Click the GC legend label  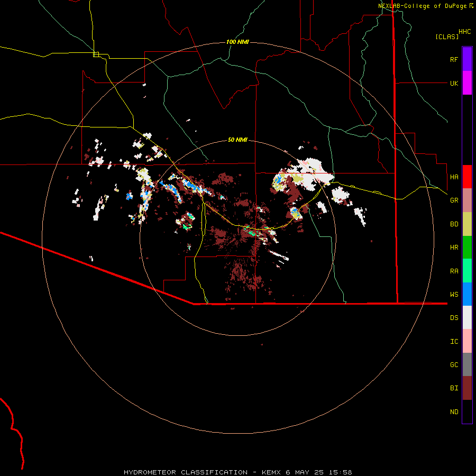tap(454, 365)
